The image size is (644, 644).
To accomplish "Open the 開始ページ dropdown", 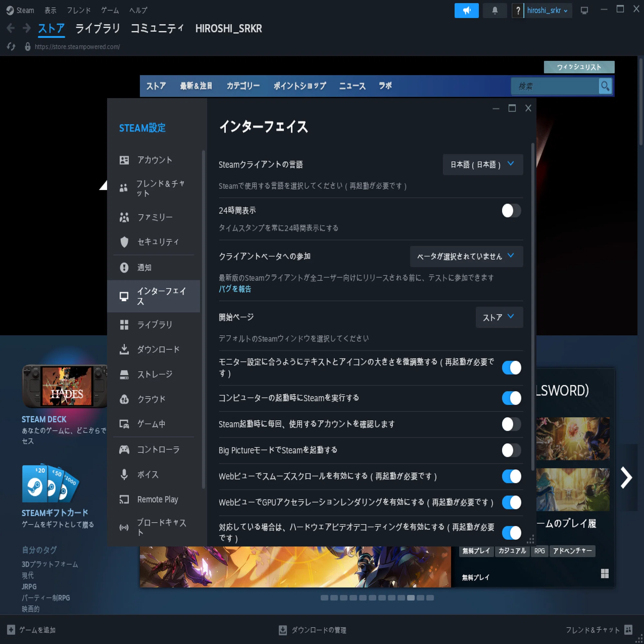I will [x=499, y=317].
